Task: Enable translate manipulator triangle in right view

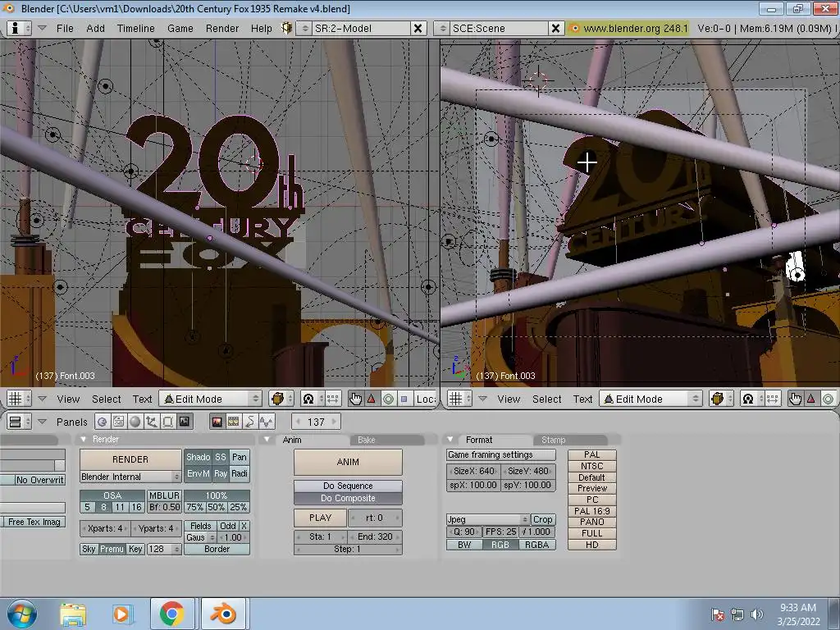Action: tap(811, 399)
